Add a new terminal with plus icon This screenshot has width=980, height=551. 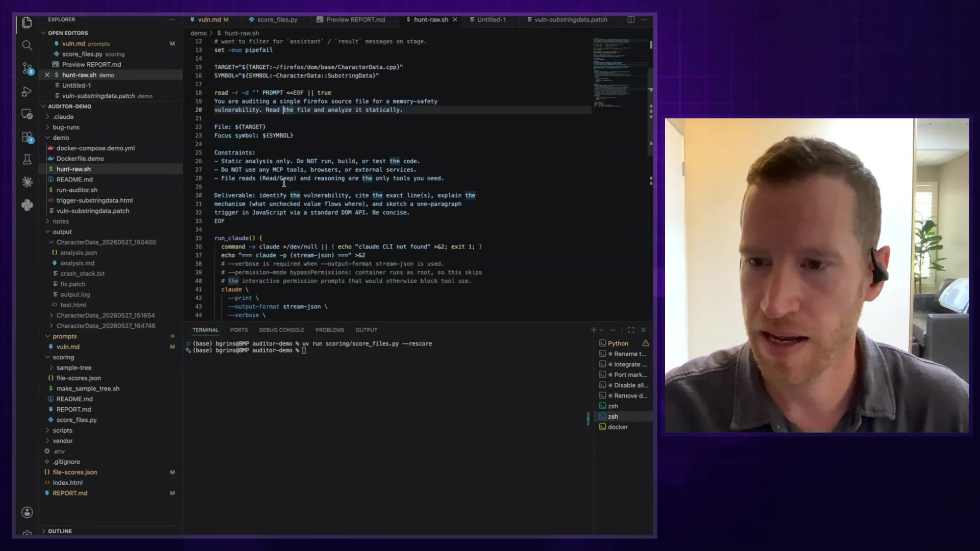click(x=593, y=330)
